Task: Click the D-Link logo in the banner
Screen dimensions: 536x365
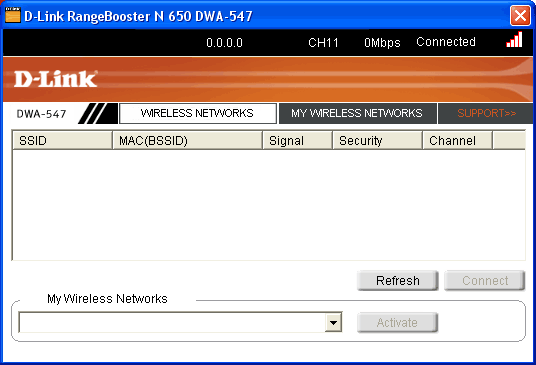Action: point(56,79)
